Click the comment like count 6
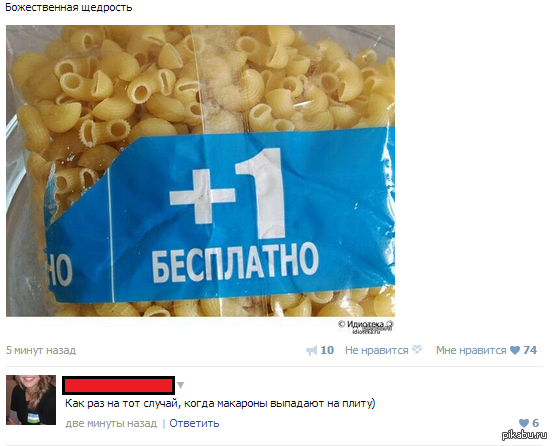Image resolution: width=552 pixels, height=446 pixels. coord(535,423)
